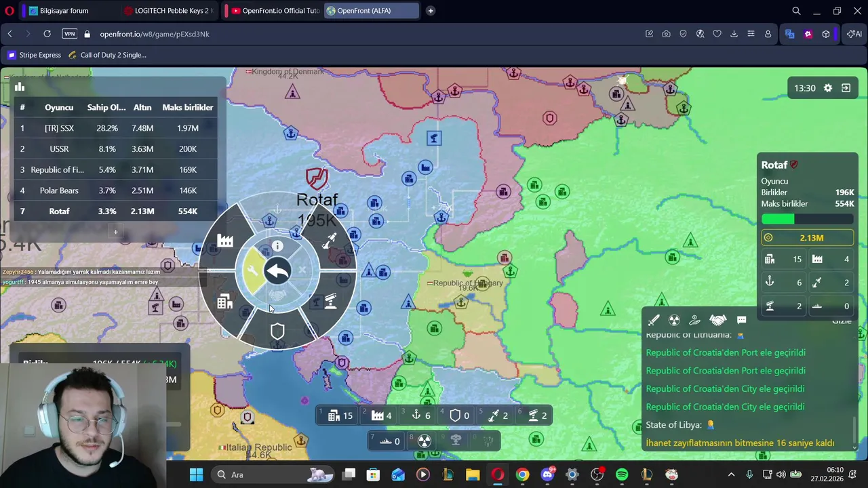This screenshot has height=488, width=868.
Task: Click the back arrow in radial menu center
Action: click(277, 271)
